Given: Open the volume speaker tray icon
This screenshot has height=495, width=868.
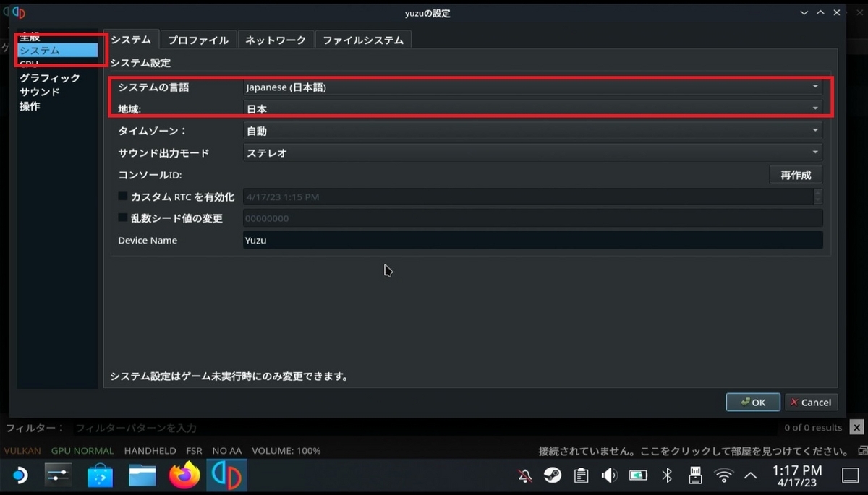Looking at the screenshot, I should 609,475.
